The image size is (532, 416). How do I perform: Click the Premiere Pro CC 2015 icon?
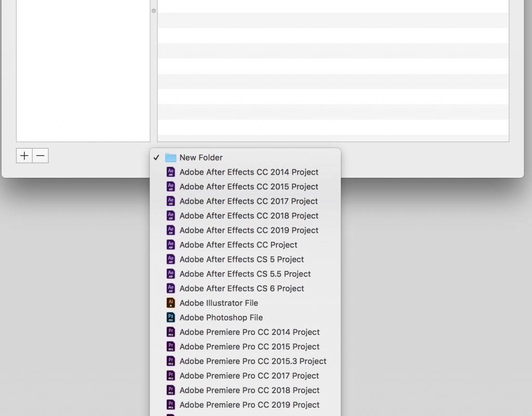(170, 347)
